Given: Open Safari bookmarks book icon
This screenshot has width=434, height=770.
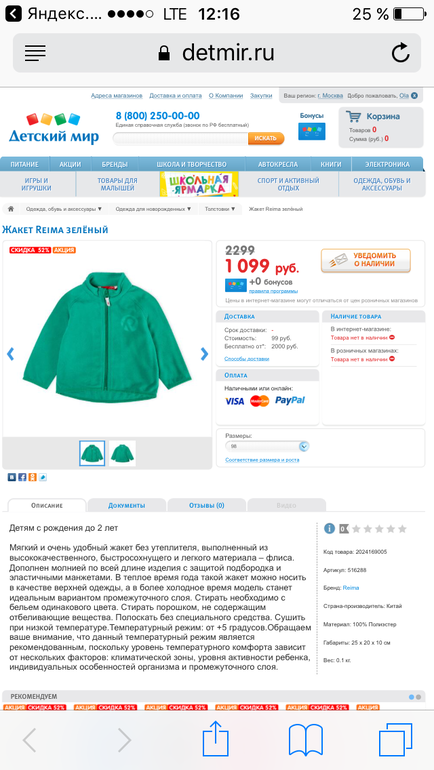Looking at the screenshot, I should coord(306,740).
